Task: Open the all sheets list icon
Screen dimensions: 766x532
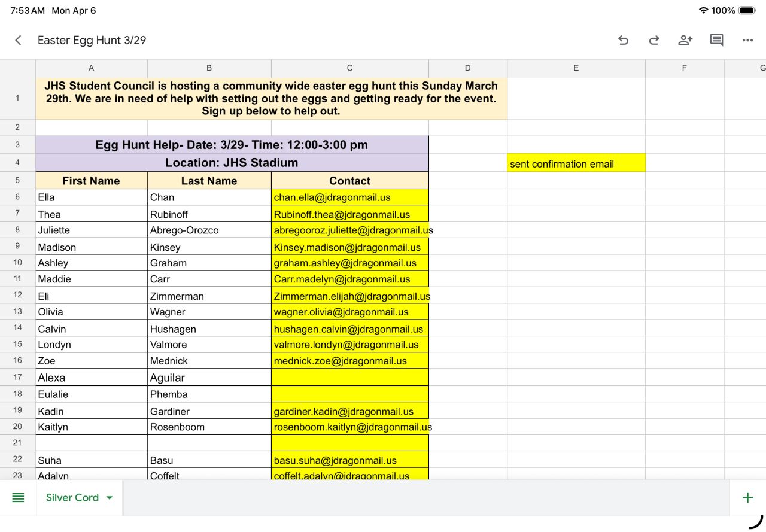Action: 19,498
